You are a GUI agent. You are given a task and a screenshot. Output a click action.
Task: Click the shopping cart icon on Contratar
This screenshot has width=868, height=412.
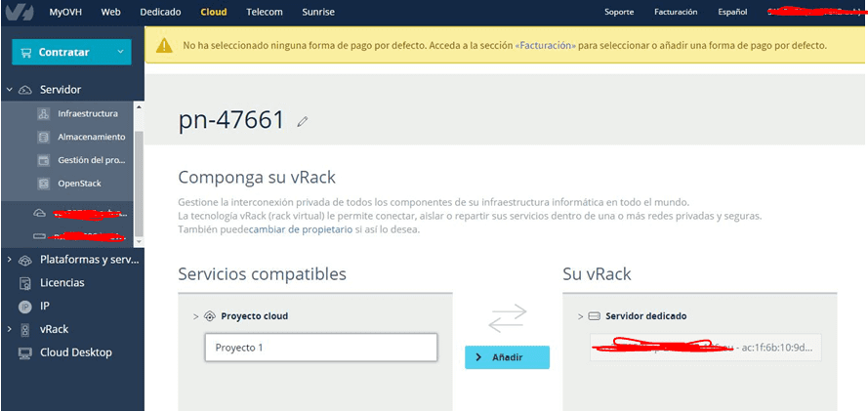point(25,53)
